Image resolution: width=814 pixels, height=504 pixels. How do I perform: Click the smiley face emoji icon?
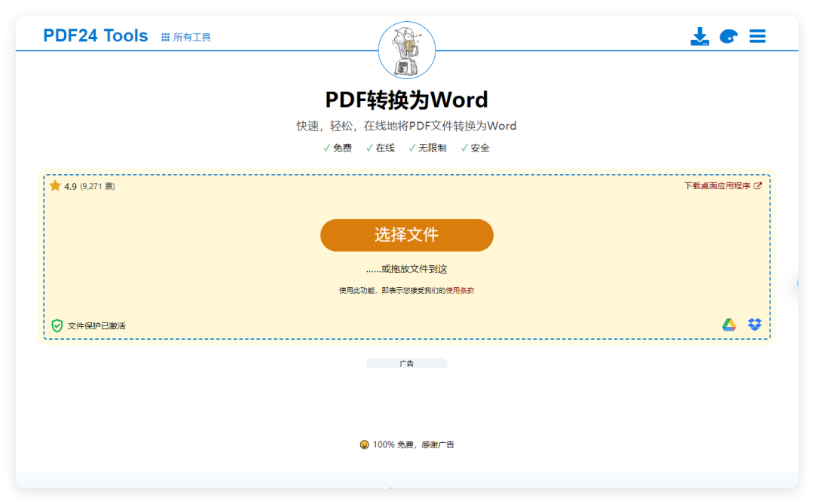(x=365, y=444)
